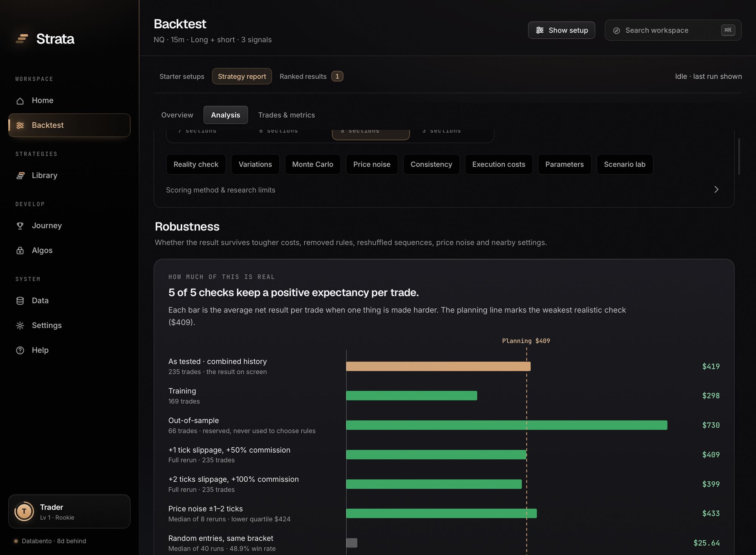Expand Scoring method & research limits chevron

pyautogui.click(x=716, y=189)
